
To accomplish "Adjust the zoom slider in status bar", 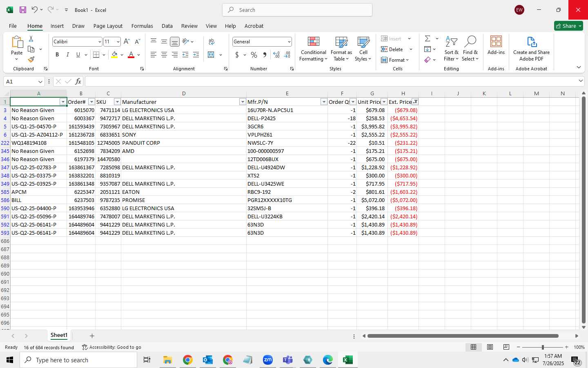I will pos(543,347).
